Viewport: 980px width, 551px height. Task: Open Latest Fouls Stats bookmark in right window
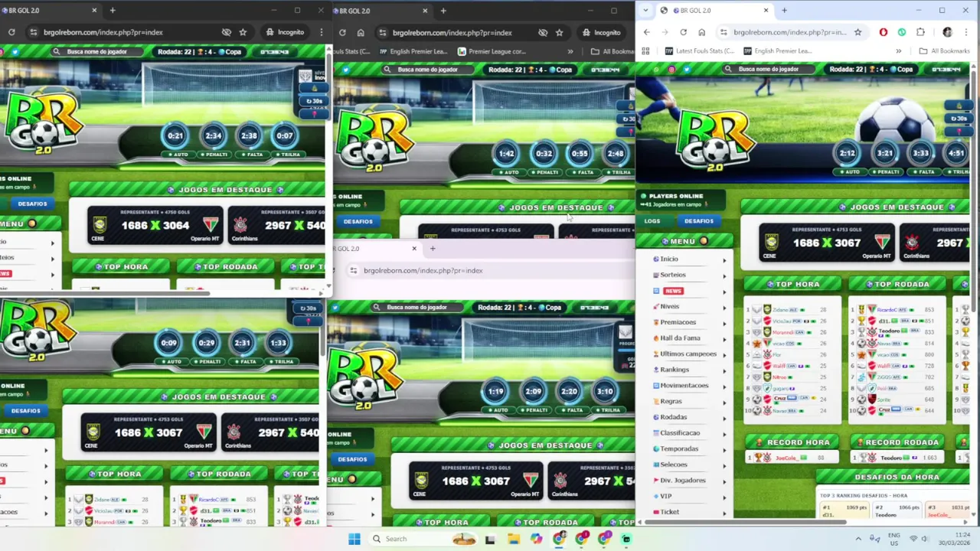click(x=701, y=51)
